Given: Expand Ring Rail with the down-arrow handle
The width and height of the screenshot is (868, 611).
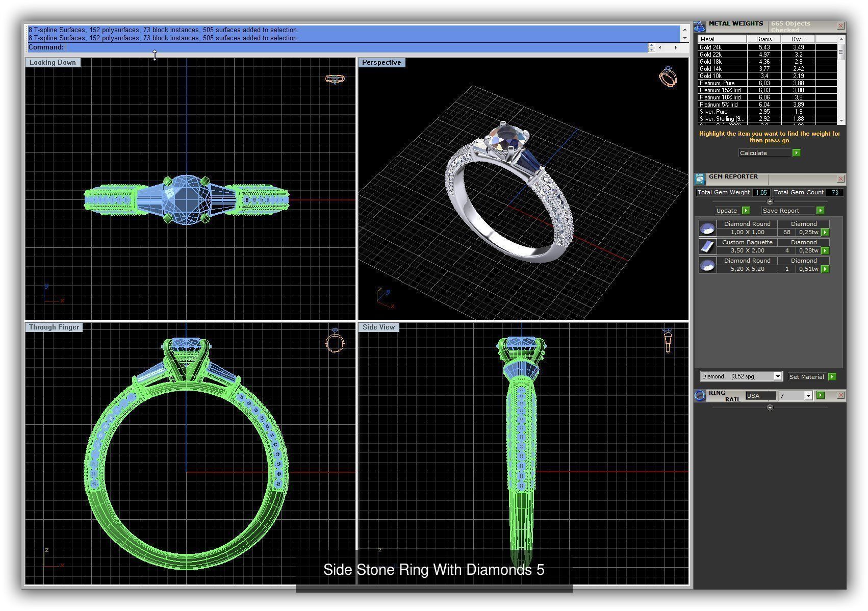Looking at the screenshot, I should pos(770,408).
